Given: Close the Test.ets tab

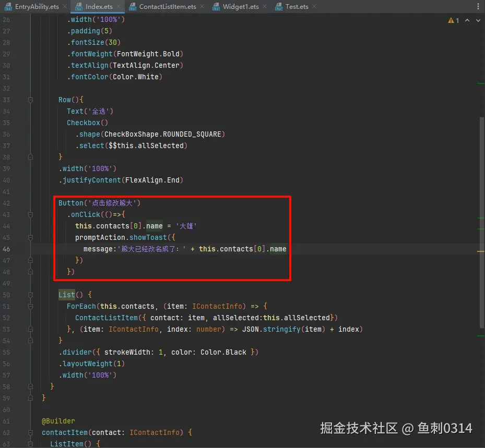Looking at the screenshot, I should (314, 6).
